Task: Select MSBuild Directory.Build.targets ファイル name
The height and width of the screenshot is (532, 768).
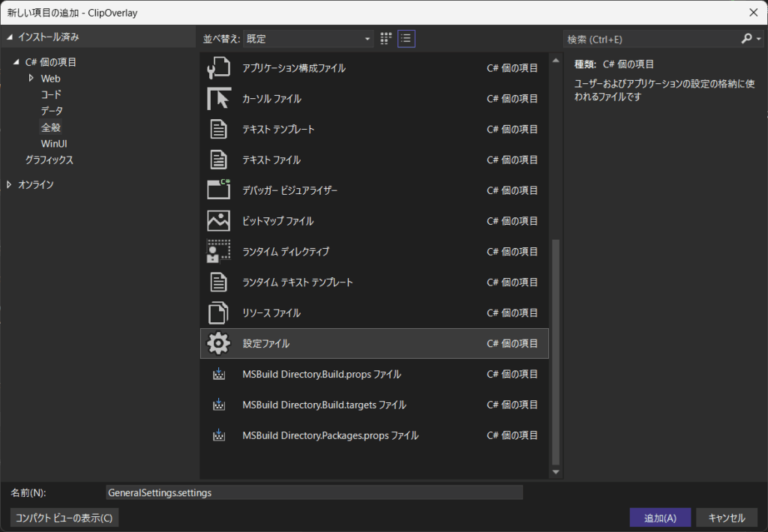Action: point(324,405)
